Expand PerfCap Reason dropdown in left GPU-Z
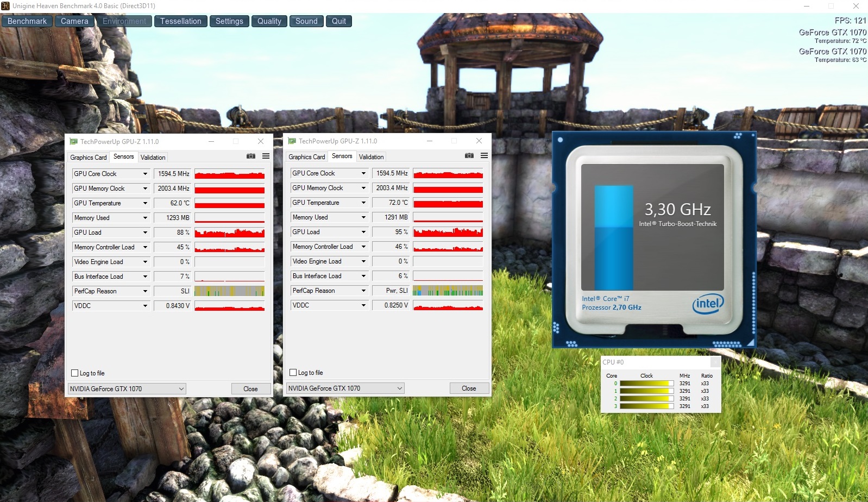The width and height of the screenshot is (868, 502). pos(145,291)
